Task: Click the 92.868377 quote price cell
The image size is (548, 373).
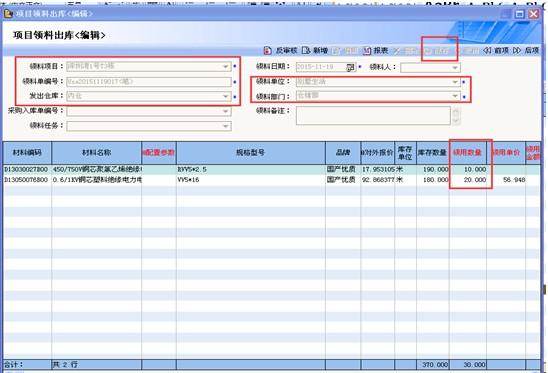Action: pos(377,180)
